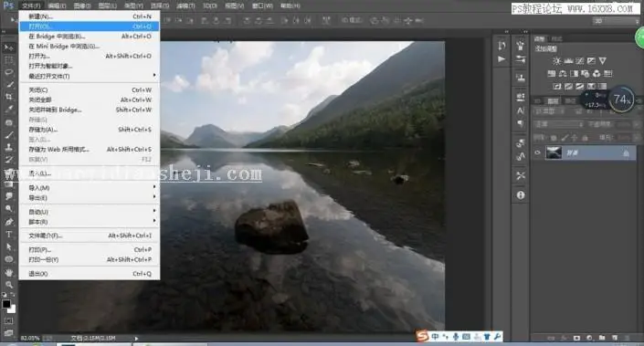Click the Play actions panel icon
644x346 pixels.
coord(501,59)
